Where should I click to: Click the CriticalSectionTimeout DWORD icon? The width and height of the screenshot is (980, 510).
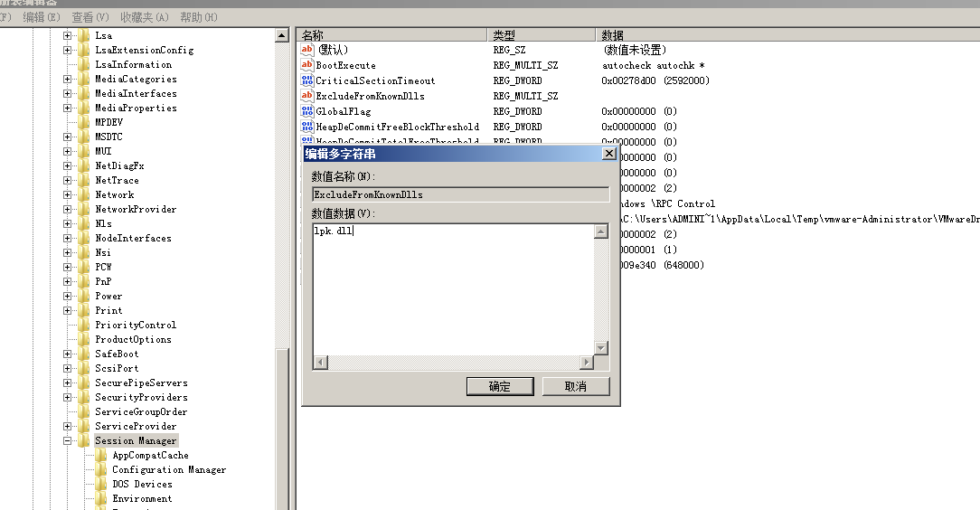click(x=306, y=80)
